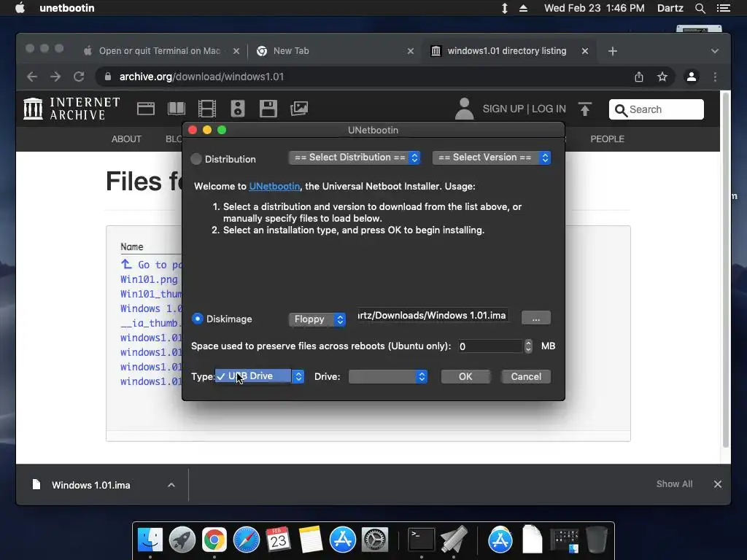Open the Chrome three-dot menu
The width and height of the screenshot is (747, 560).
pyautogui.click(x=715, y=77)
